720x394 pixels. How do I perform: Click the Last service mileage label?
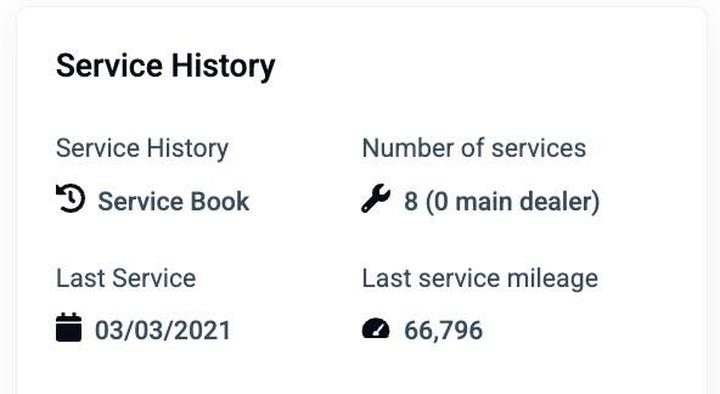click(480, 279)
